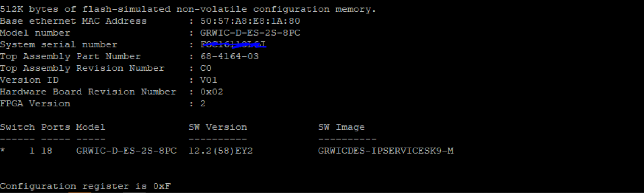Click the SW Version column header
The height and width of the screenshot is (193, 644).
tap(218, 127)
